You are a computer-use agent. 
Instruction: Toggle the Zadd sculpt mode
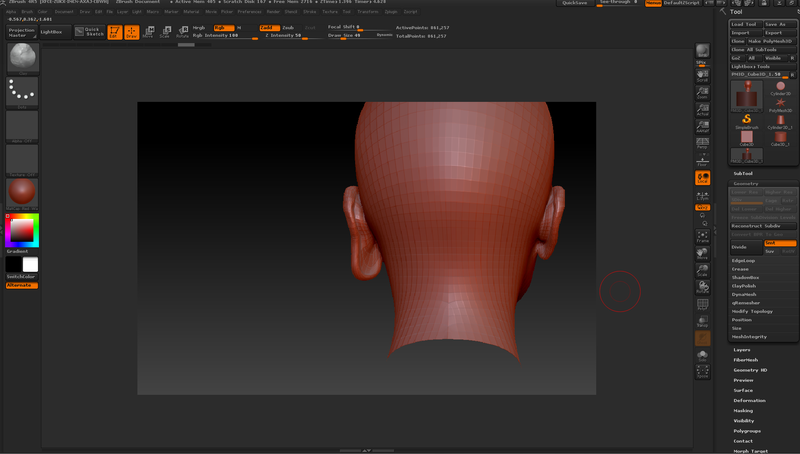(268, 28)
